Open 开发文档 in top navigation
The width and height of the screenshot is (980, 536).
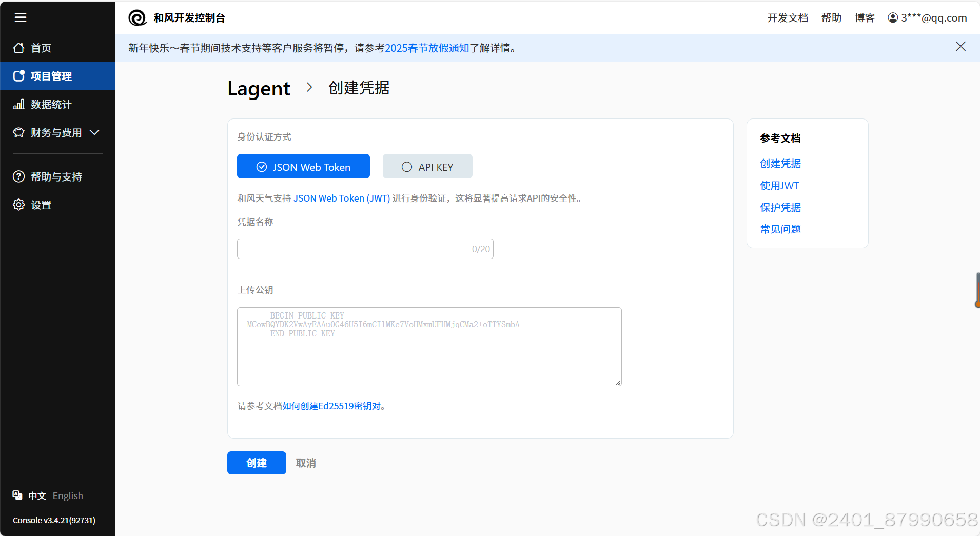pos(788,18)
